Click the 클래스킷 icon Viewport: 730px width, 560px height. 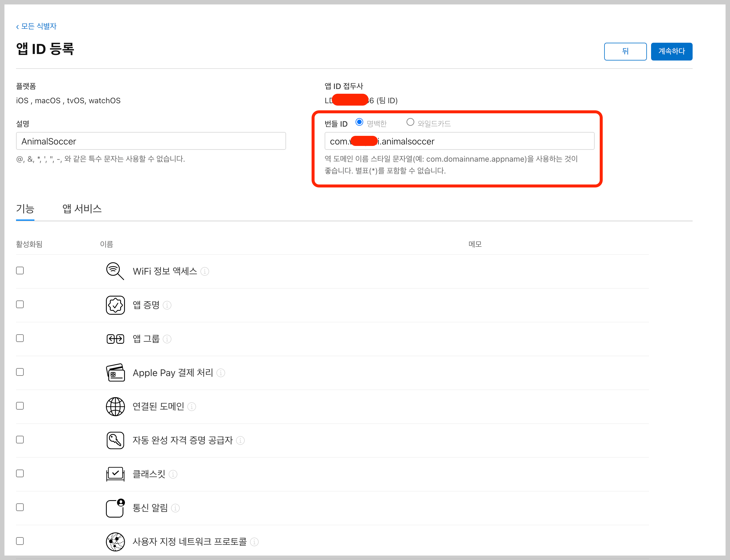[115, 474]
